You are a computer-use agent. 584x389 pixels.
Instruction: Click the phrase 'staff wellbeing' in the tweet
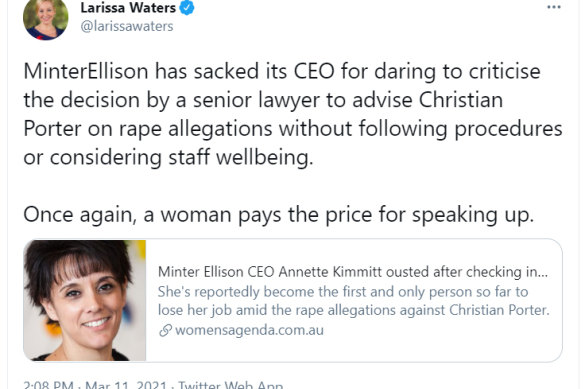click(x=241, y=157)
